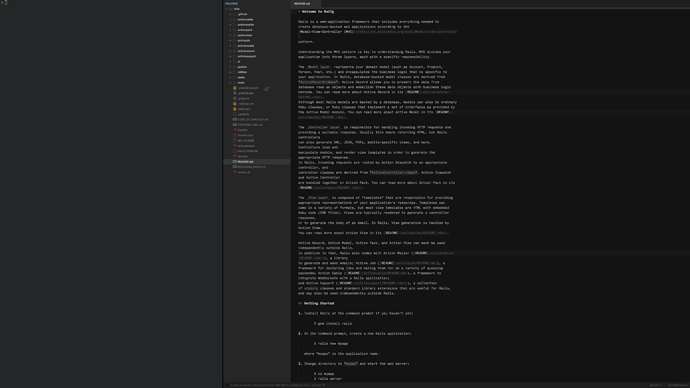Click the actionview README link text
Viewport: 690px width, 388px height.
(x=391, y=233)
